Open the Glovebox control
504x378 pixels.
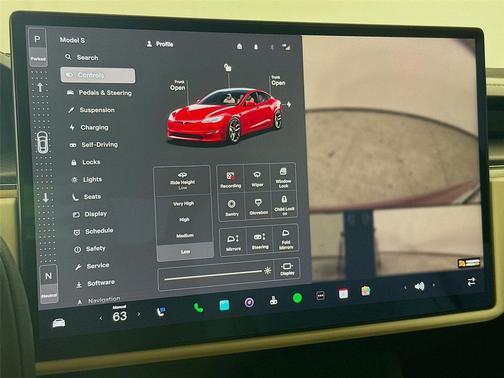pyautogui.click(x=258, y=207)
